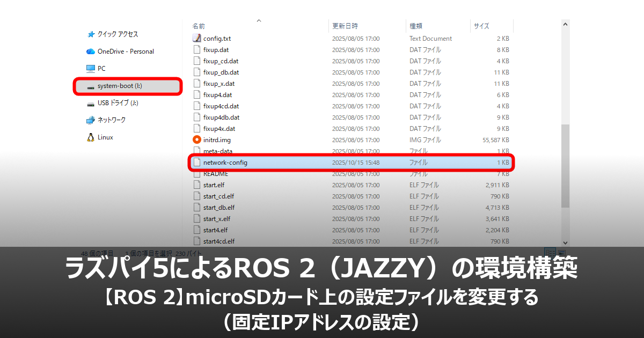Select the README file
The image size is (644, 338).
pyautogui.click(x=216, y=174)
